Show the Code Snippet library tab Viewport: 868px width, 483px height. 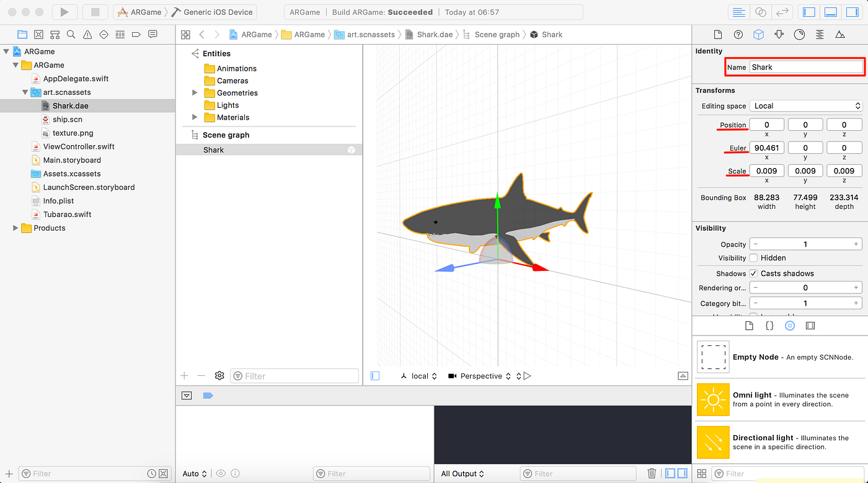pos(769,326)
